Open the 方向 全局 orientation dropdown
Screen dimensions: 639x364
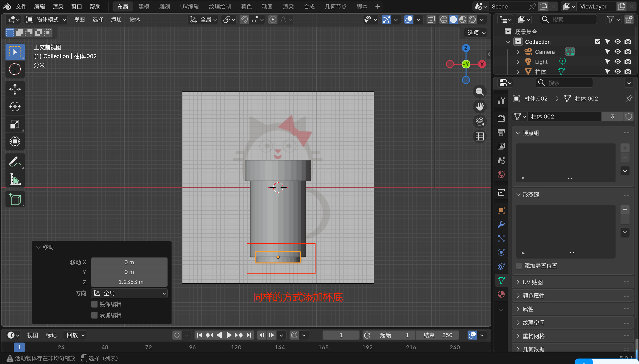point(129,293)
